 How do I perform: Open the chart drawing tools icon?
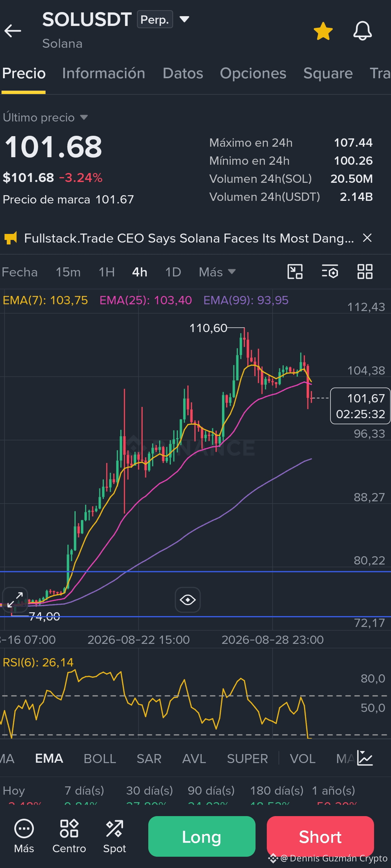click(295, 272)
